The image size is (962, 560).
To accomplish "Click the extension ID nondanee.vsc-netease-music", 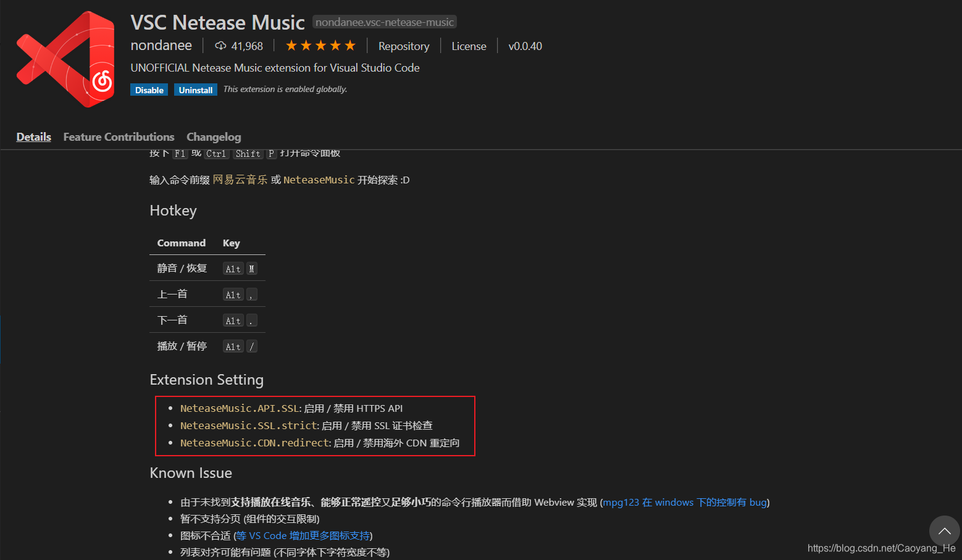I will click(x=385, y=22).
